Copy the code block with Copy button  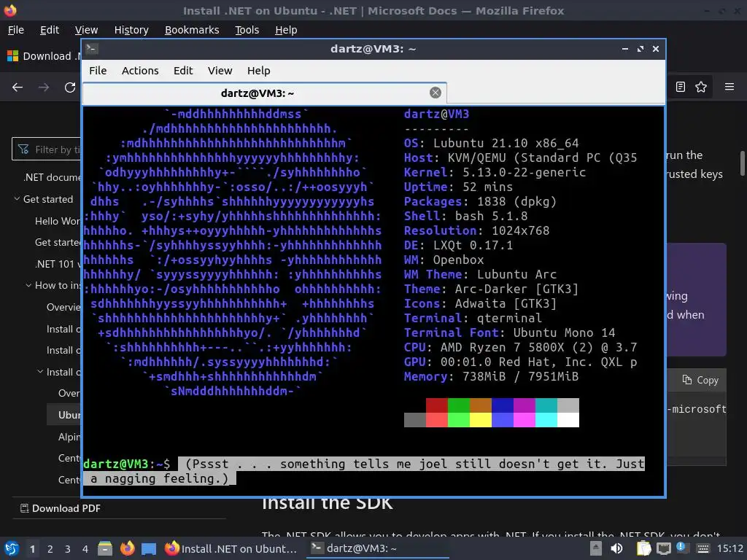[x=700, y=380]
